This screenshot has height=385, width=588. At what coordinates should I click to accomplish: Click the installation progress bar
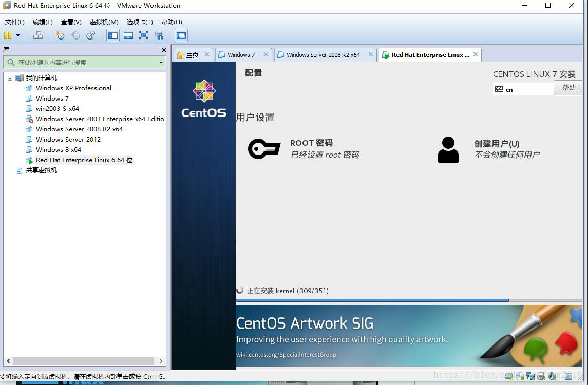pos(409,300)
